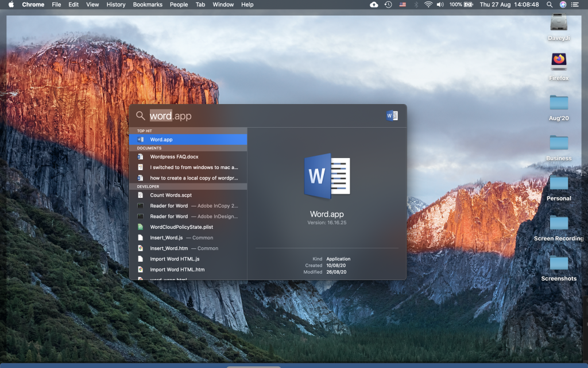Click the cloud upload menu bar icon
The height and width of the screenshot is (368, 588).
[x=374, y=5]
